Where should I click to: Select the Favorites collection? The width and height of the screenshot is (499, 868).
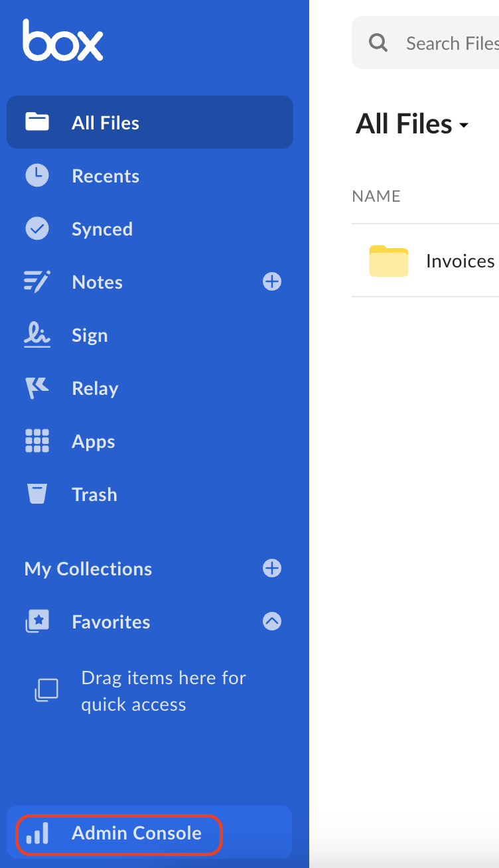(111, 622)
